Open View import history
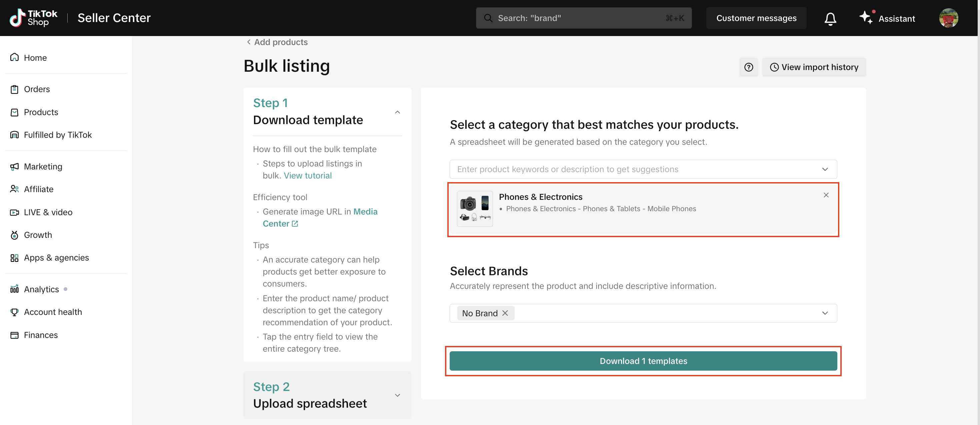Image resolution: width=980 pixels, height=425 pixels. click(x=814, y=67)
